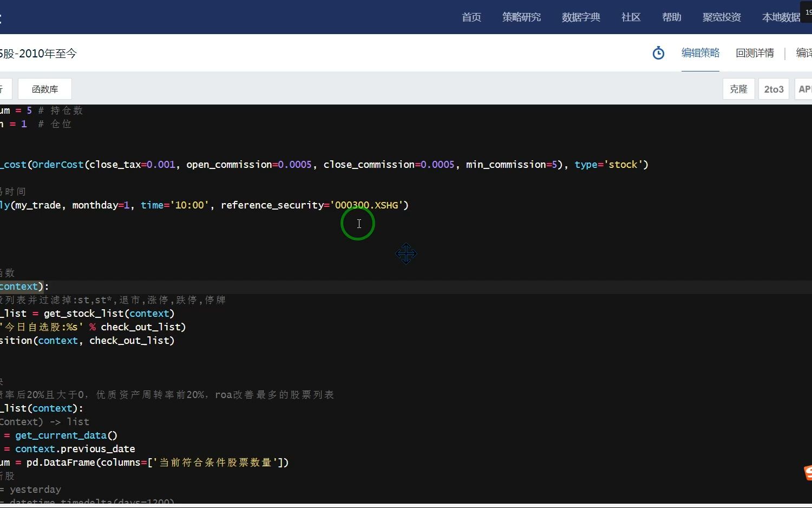Click the yesterday assignment line
812x508 pixels.
click(30, 490)
